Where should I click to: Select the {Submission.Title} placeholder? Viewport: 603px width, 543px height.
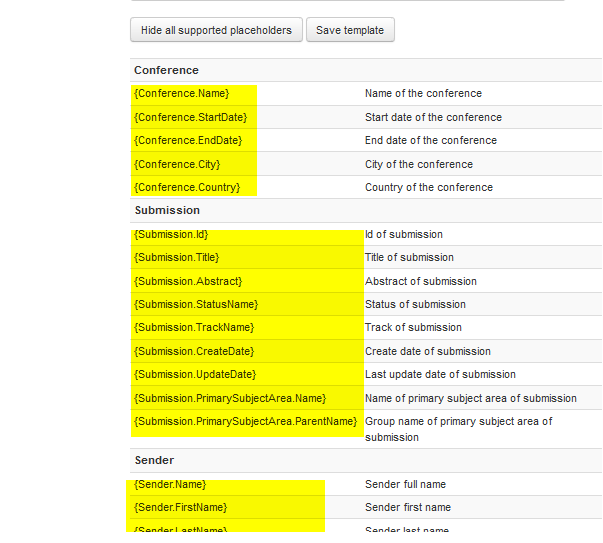[176, 258]
